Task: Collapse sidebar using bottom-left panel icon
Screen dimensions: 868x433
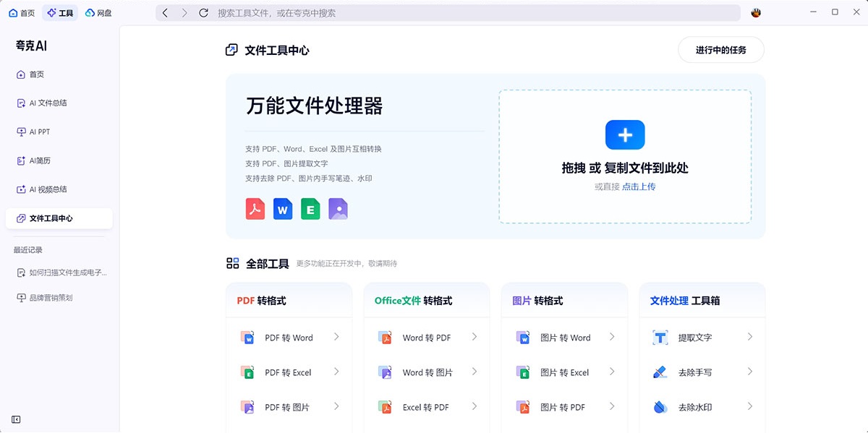Action: click(16, 419)
